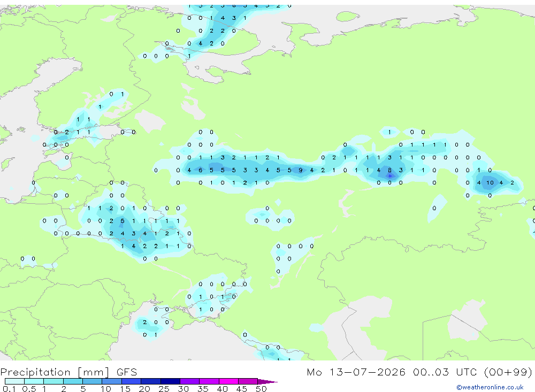Screen dimensions: 535x392
Task: Select the 0.5–1 mm legend swatch
Action: [34, 381]
